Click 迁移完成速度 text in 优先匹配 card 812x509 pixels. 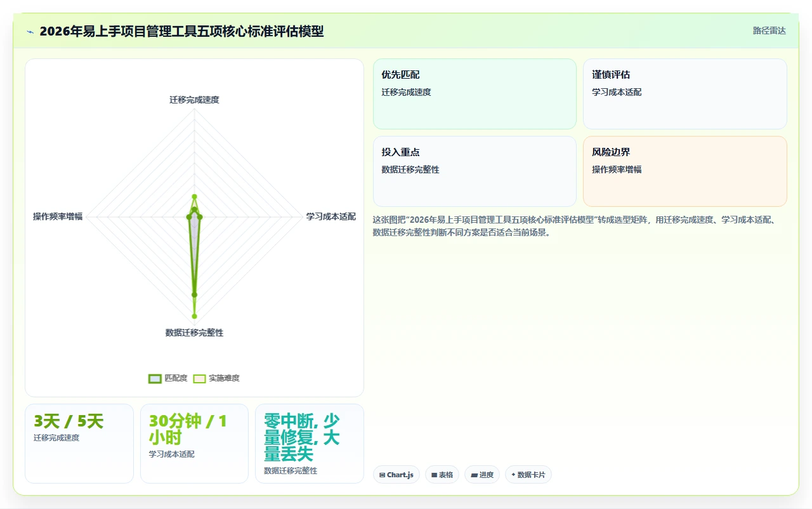(406, 92)
